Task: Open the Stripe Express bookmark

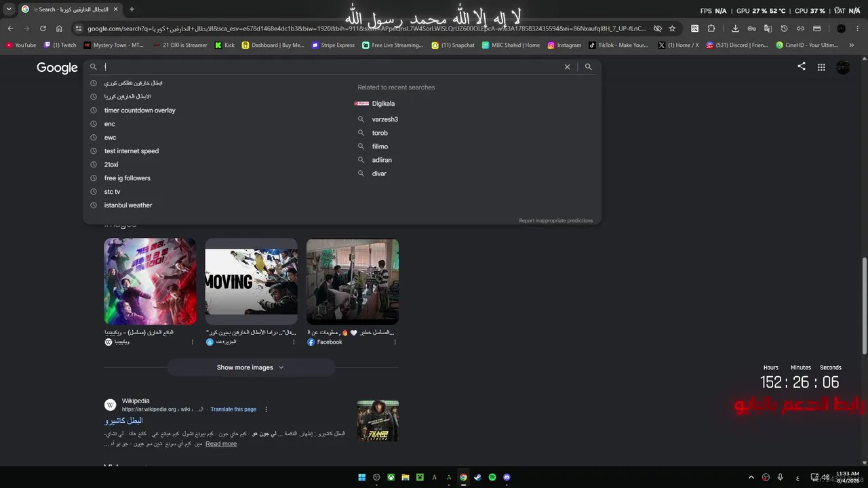Action: (333, 45)
